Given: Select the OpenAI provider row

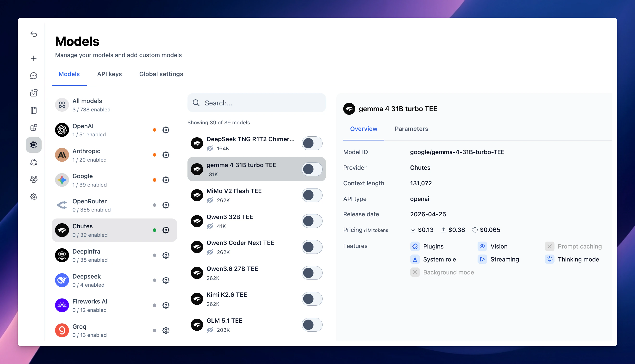Looking at the screenshot, I should point(114,130).
